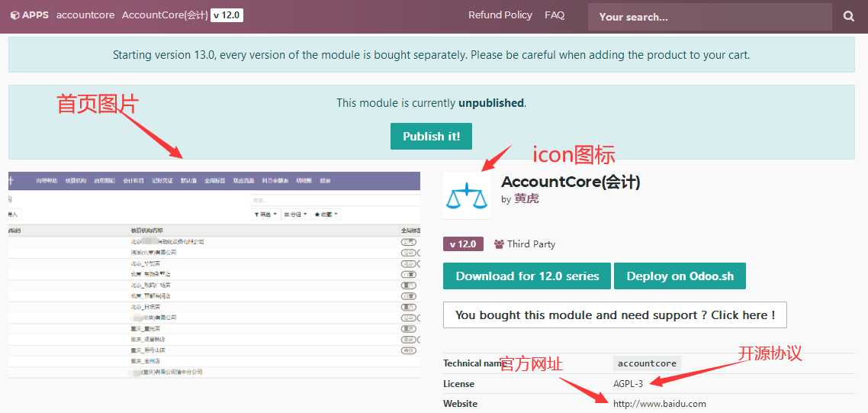Click the AGPL-3 license value
The height and width of the screenshot is (413, 868).
[628, 384]
